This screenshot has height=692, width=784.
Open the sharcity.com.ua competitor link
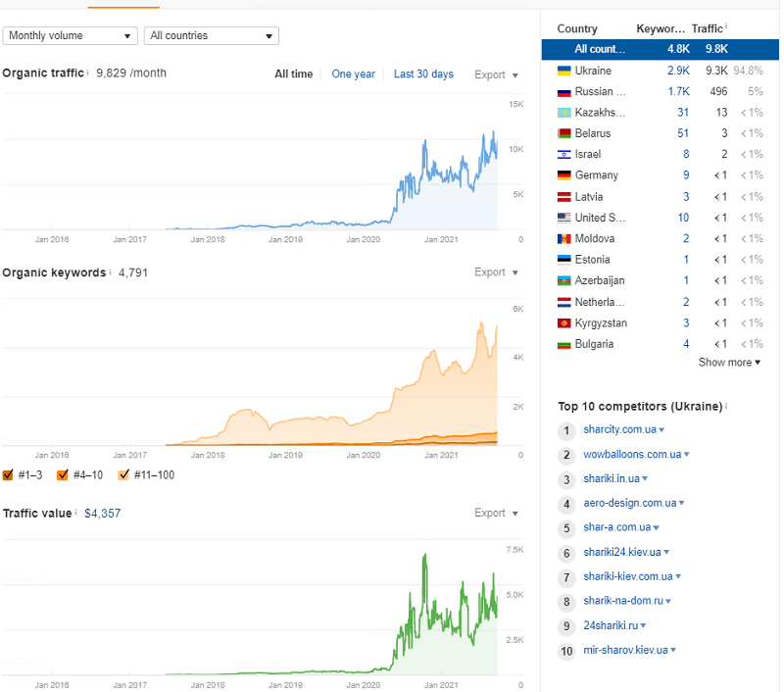pos(619,430)
